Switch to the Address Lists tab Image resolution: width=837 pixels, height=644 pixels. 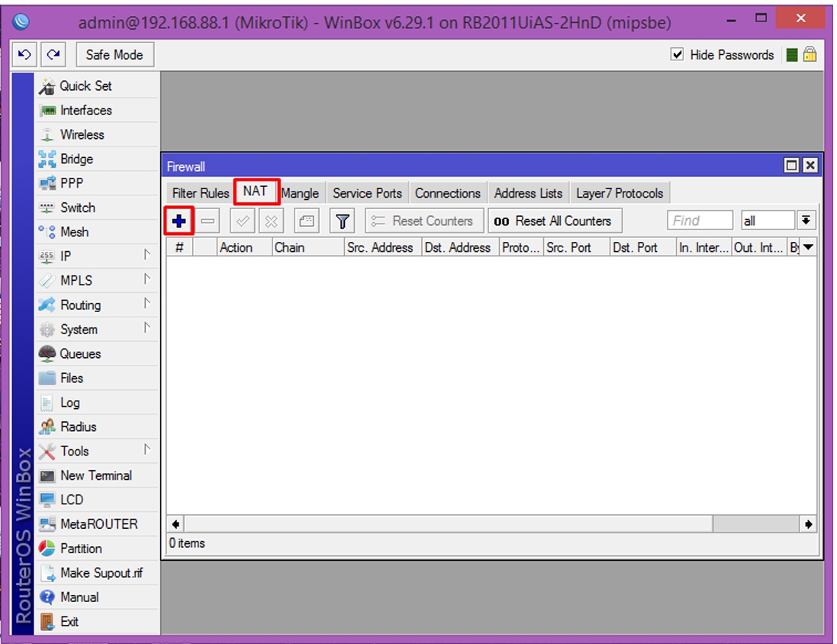tap(528, 193)
